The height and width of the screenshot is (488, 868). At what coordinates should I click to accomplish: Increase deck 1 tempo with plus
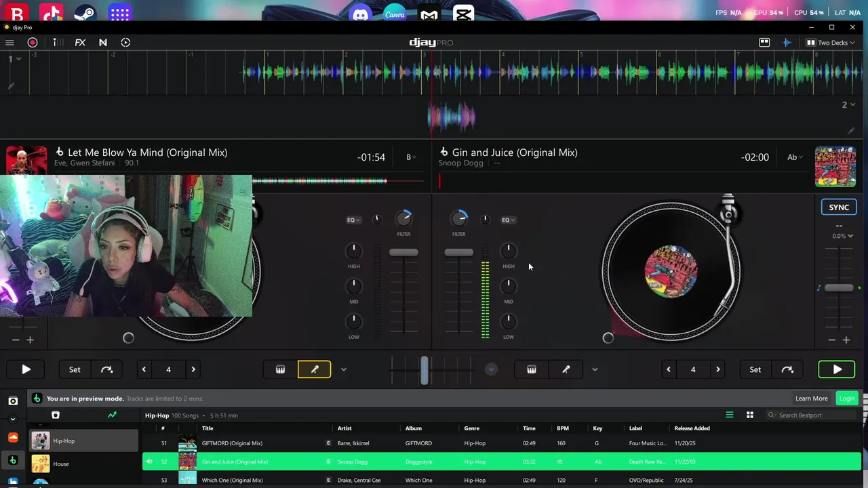30,340
